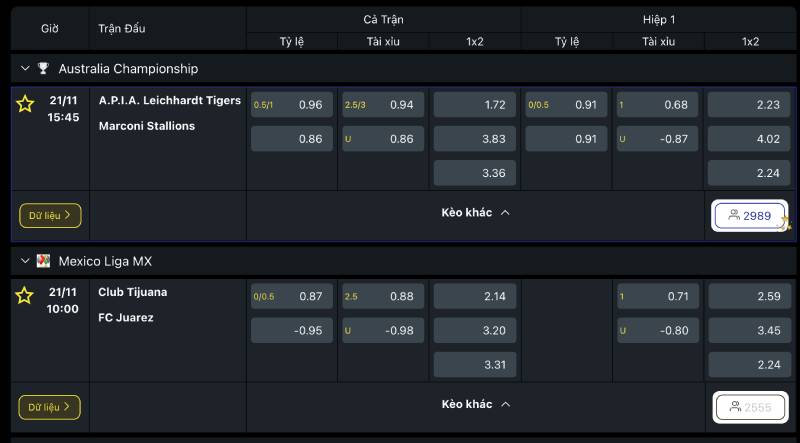Click viewers count 2989 icon button
This screenshot has height=443, width=800.
tap(750, 215)
